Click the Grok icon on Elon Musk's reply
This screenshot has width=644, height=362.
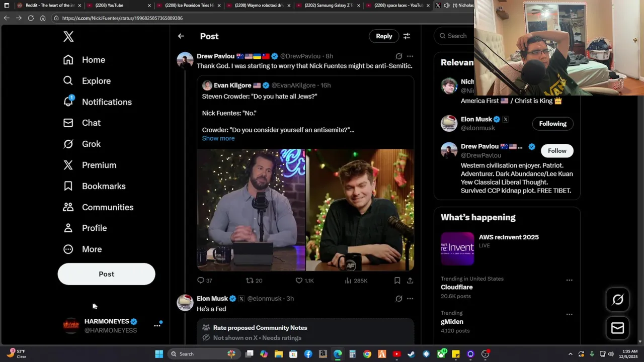pyautogui.click(x=399, y=299)
